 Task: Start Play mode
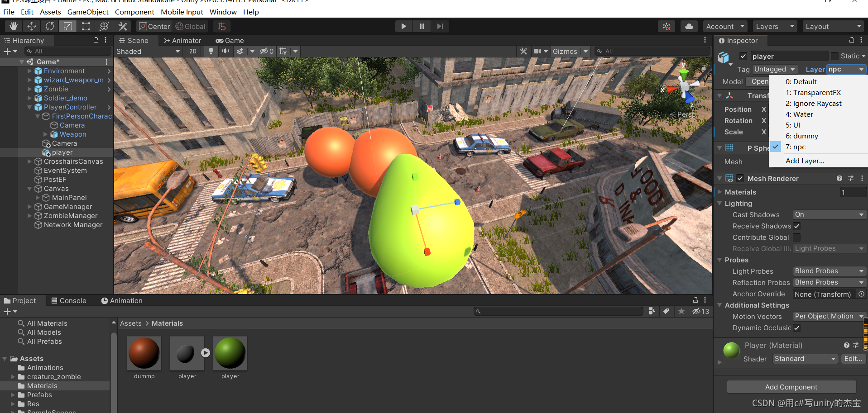point(403,26)
